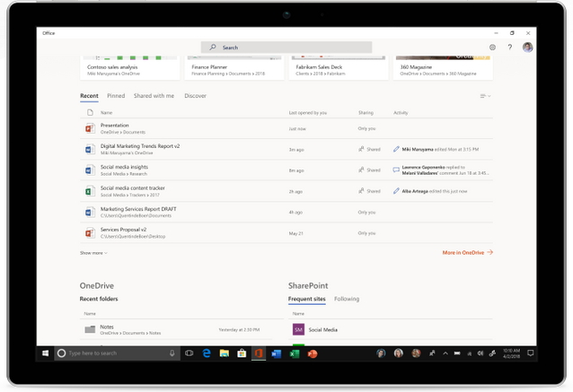Follow the More in OneDrive link
The width and height of the screenshot is (573, 392).
pyautogui.click(x=467, y=253)
